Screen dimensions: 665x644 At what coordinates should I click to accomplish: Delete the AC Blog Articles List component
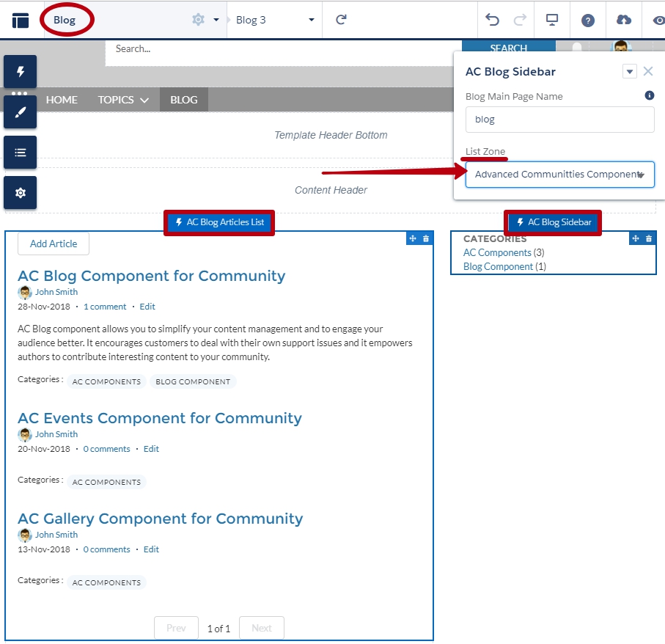[x=426, y=238]
